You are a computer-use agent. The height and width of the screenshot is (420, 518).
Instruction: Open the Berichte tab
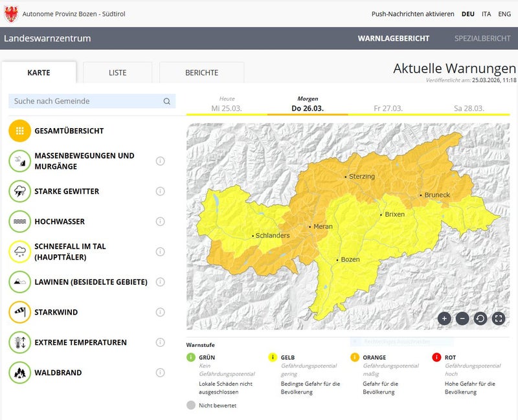pos(201,72)
